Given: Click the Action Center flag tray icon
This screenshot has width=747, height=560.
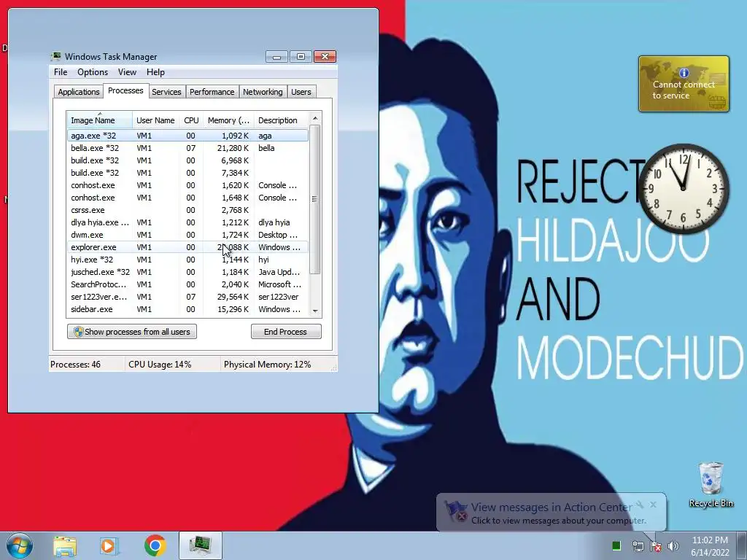Looking at the screenshot, I should click(656, 546).
